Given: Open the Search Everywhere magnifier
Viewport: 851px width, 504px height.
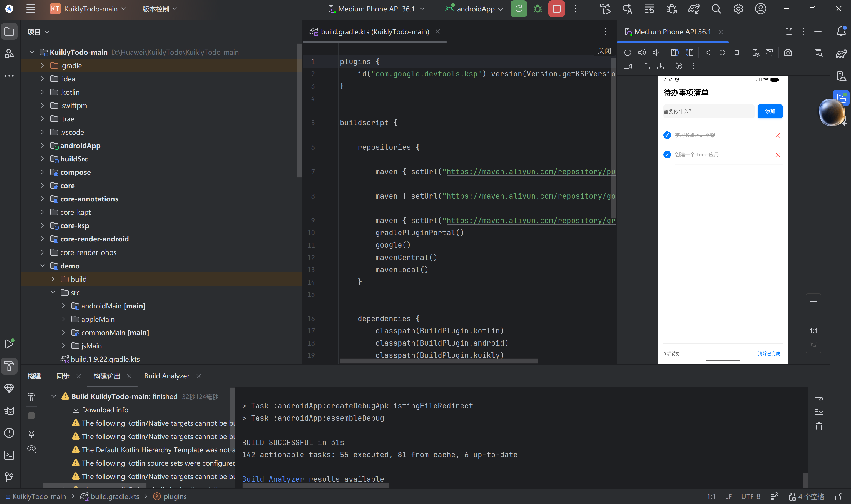Looking at the screenshot, I should [x=716, y=9].
